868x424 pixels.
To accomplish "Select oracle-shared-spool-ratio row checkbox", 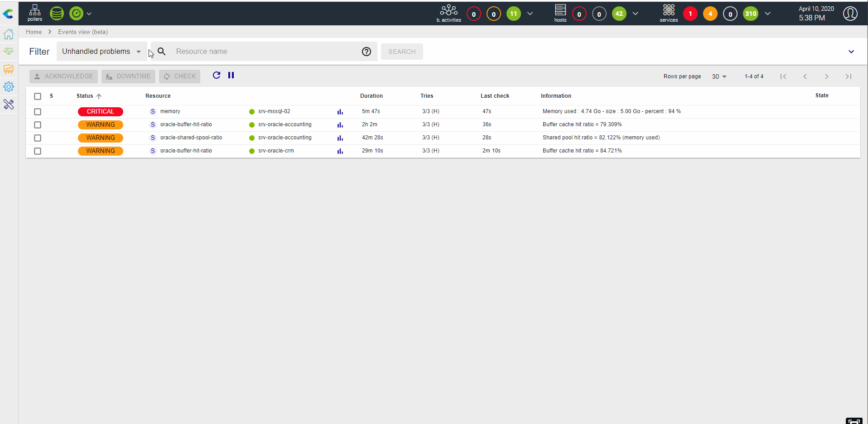I will point(38,138).
